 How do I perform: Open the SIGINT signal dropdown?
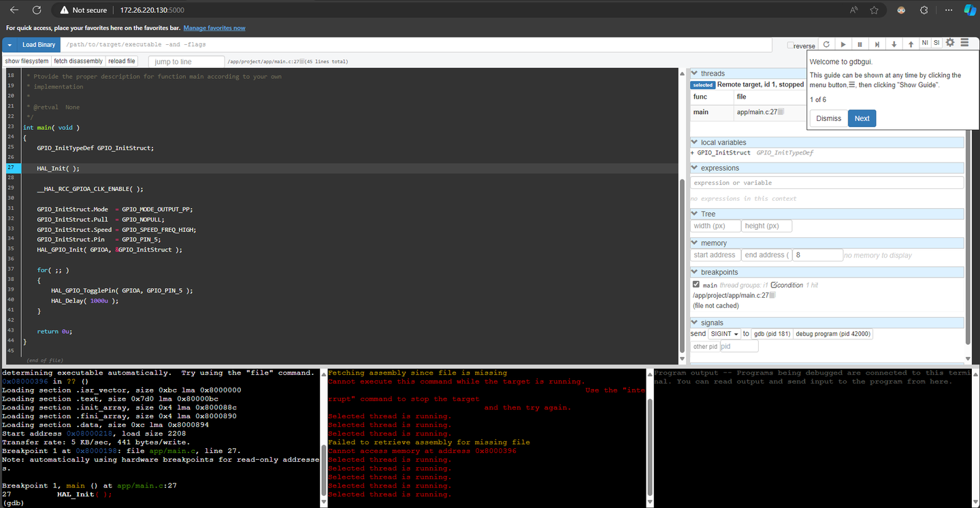tap(724, 334)
